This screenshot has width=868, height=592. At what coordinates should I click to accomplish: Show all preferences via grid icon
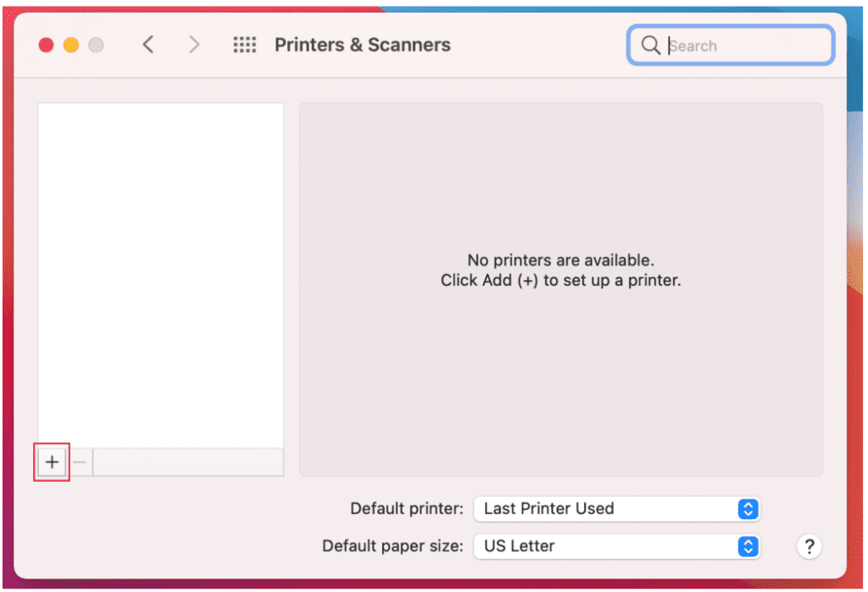(245, 45)
